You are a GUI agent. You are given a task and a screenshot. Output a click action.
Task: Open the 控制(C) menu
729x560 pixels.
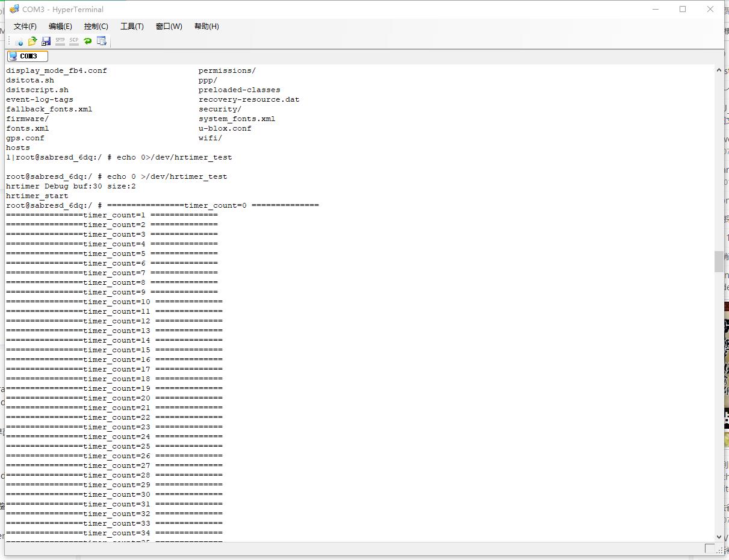[x=96, y=26]
